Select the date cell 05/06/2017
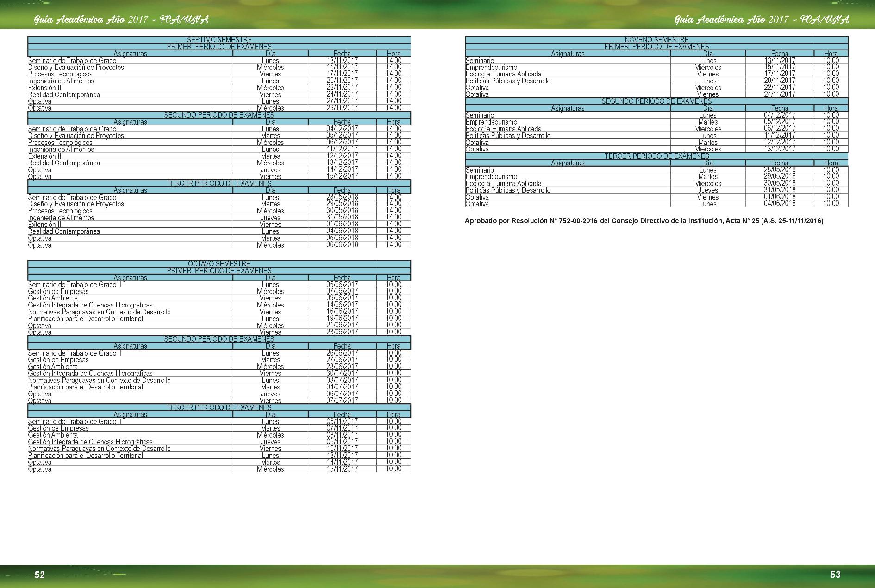Screen dimensions: 875x588 [x=342, y=284]
